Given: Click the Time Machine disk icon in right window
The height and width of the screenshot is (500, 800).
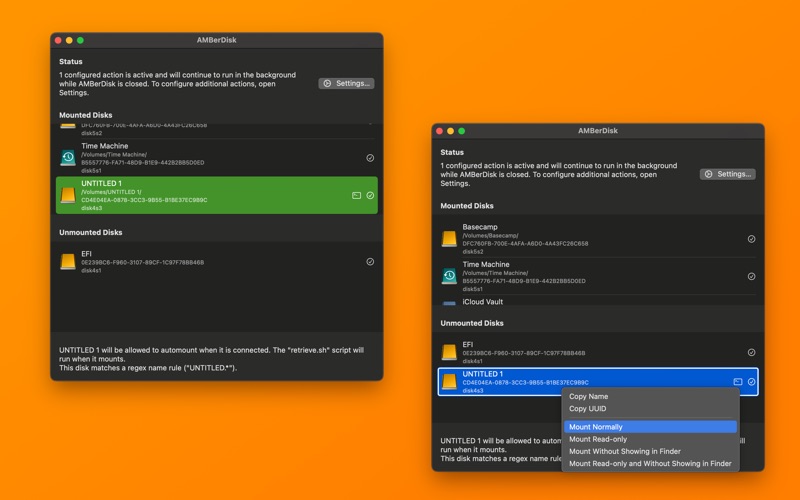Looking at the screenshot, I should tap(449, 276).
